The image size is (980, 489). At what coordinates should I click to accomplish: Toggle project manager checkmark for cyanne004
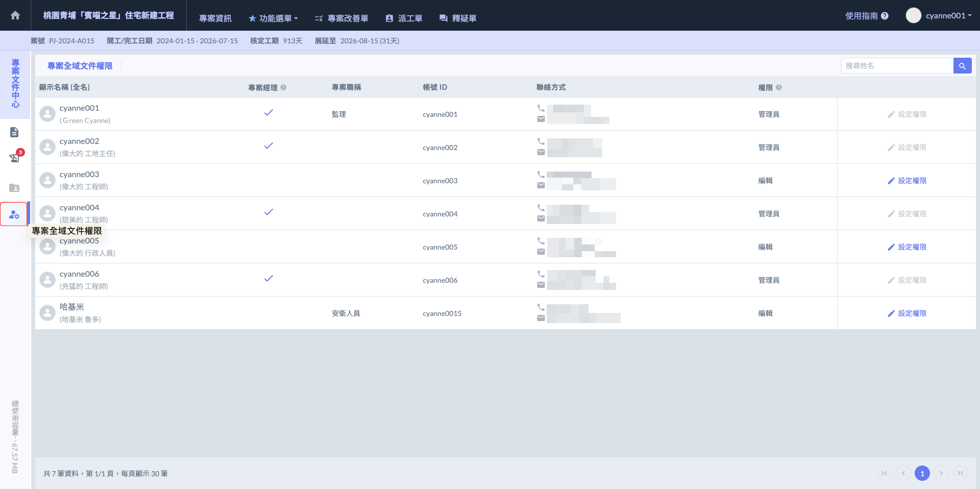[268, 212]
